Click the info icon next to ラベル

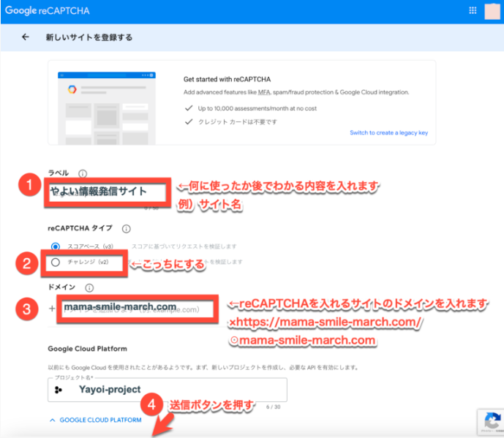click(x=83, y=174)
